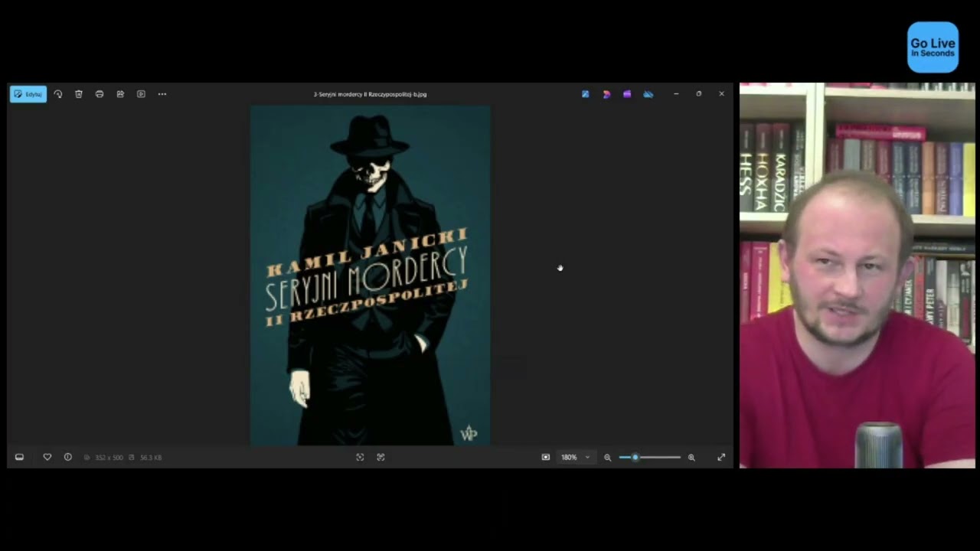Print the image using printer icon

coord(100,94)
